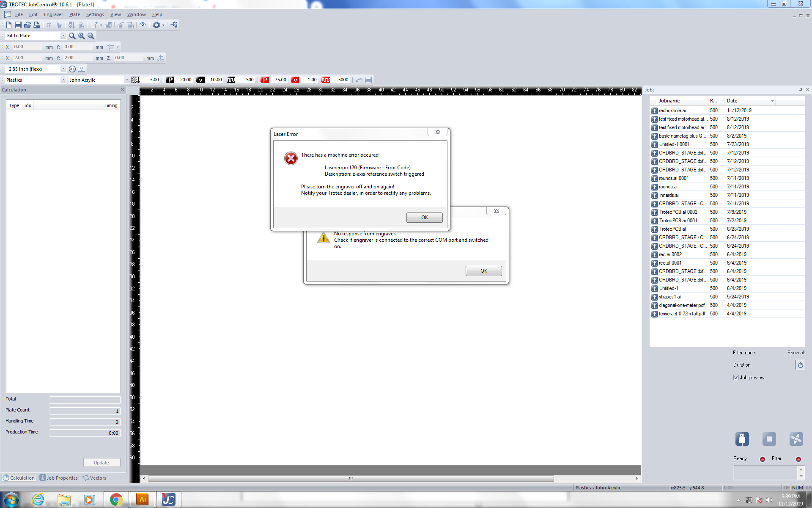The height and width of the screenshot is (508, 812).
Task: Click the create job icon with plus
Action: point(94,25)
